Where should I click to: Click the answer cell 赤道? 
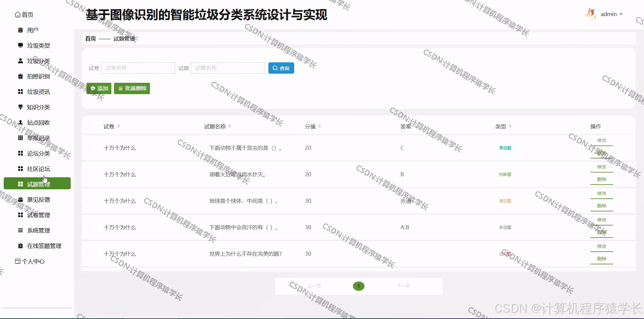[406, 201]
